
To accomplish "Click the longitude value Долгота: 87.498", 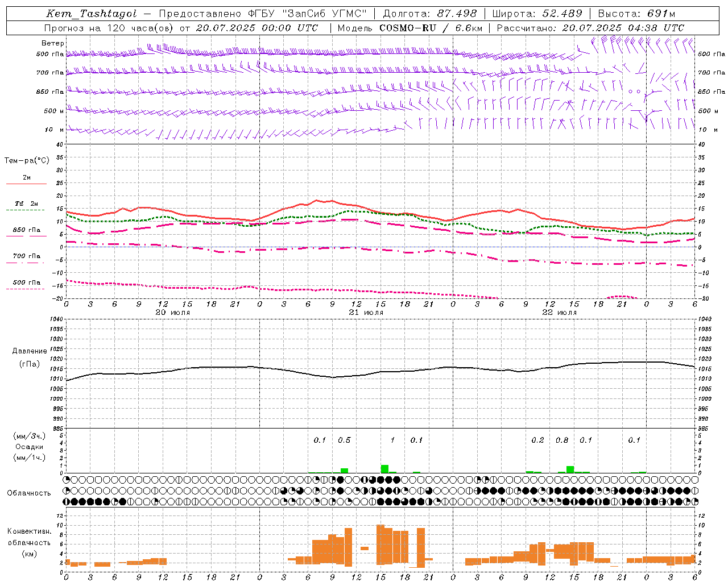I will (430, 14).
